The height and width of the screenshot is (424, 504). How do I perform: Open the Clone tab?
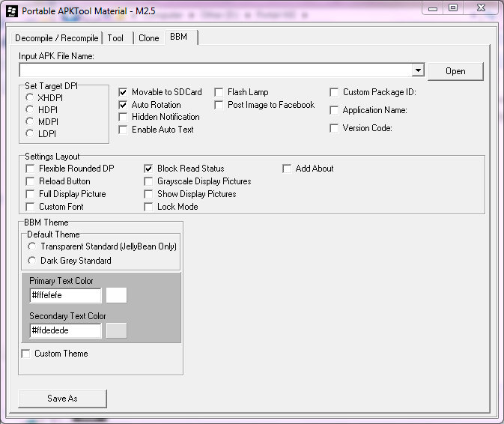(x=149, y=38)
